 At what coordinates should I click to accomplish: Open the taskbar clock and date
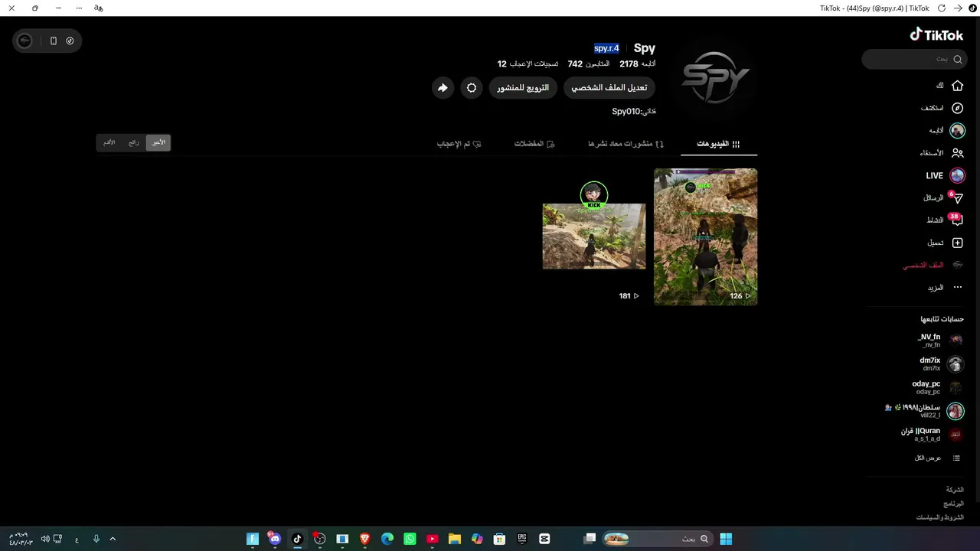20,539
